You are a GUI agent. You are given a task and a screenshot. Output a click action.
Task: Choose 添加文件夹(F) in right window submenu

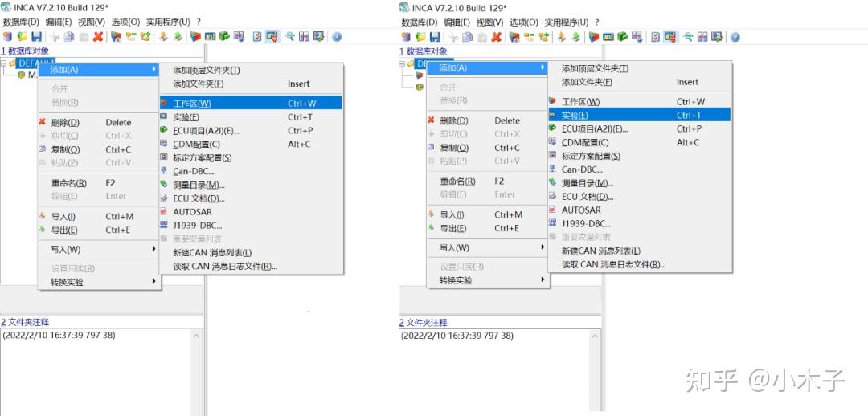coord(640,82)
